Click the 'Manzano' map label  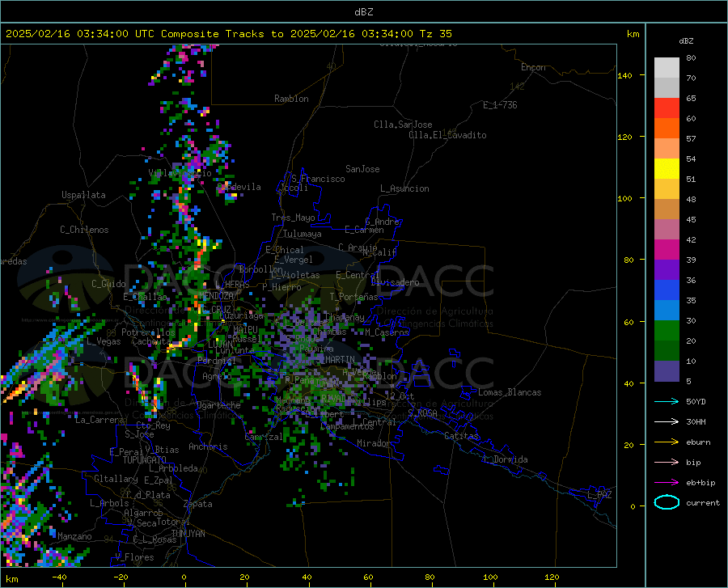(x=74, y=536)
